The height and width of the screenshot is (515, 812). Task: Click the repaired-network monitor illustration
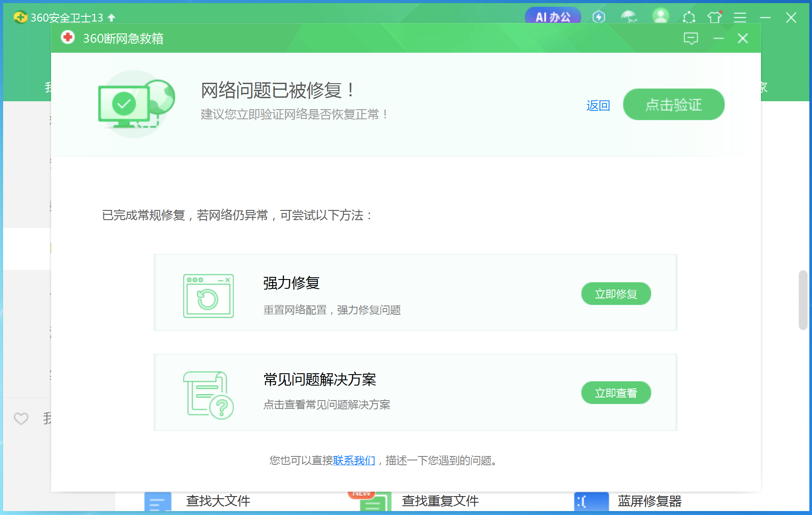pos(136,104)
